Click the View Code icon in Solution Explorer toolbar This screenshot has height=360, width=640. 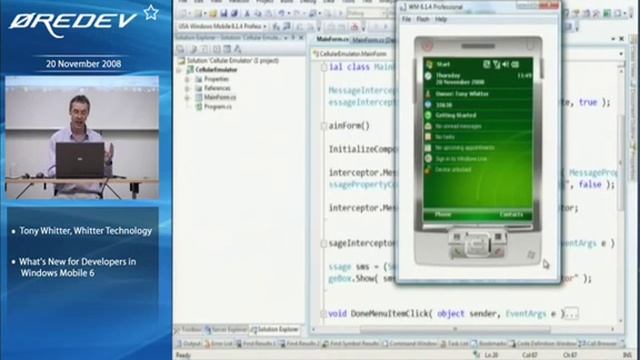(x=216, y=49)
